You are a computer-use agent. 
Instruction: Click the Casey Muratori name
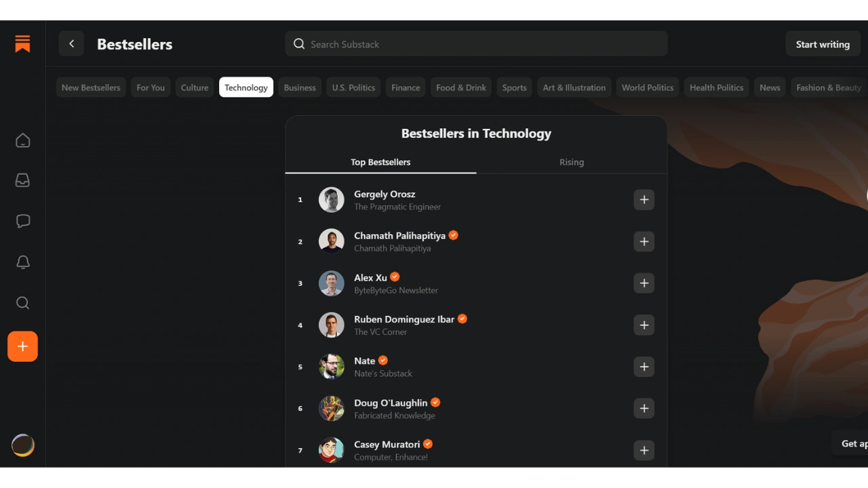[x=387, y=445]
